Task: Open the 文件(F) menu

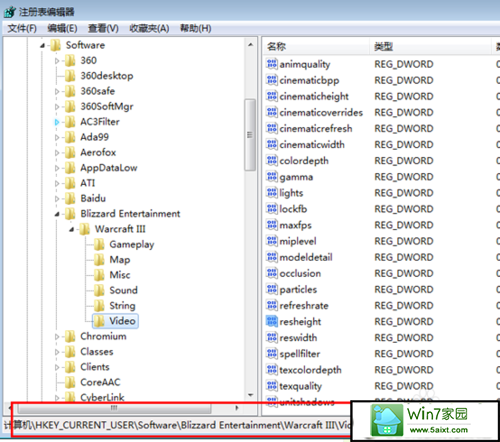Action: pyautogui.click(x=22, y=28)
